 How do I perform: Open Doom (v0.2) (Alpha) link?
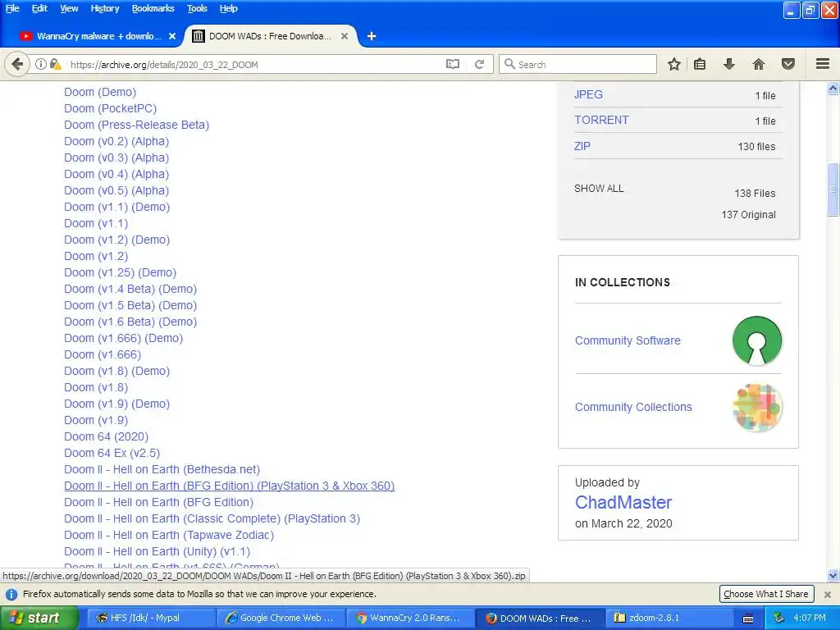point(116,141)
